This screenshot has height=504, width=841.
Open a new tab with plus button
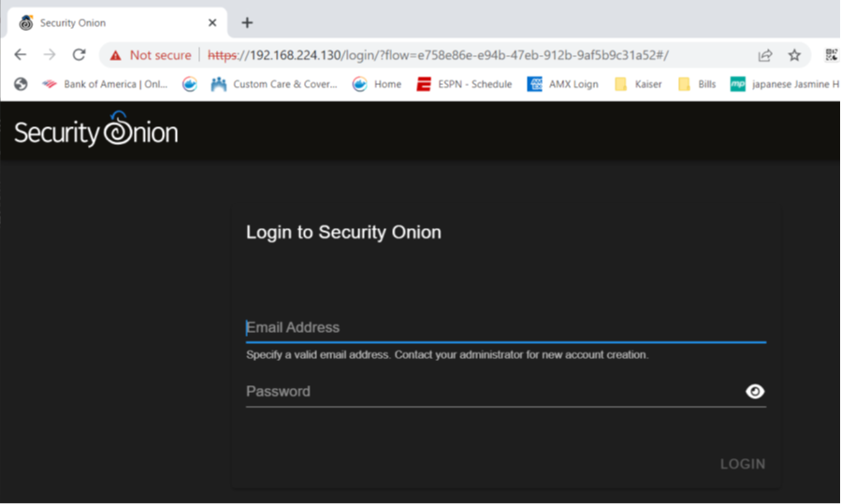click(247, 22)
